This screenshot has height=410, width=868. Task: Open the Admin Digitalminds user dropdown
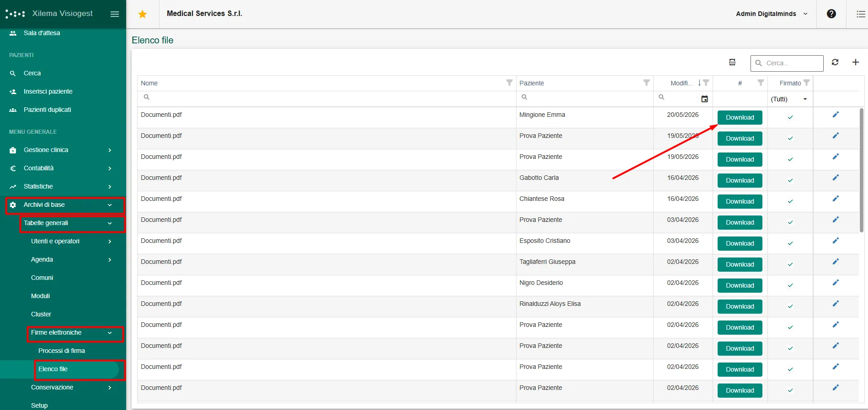coord(772,14)
